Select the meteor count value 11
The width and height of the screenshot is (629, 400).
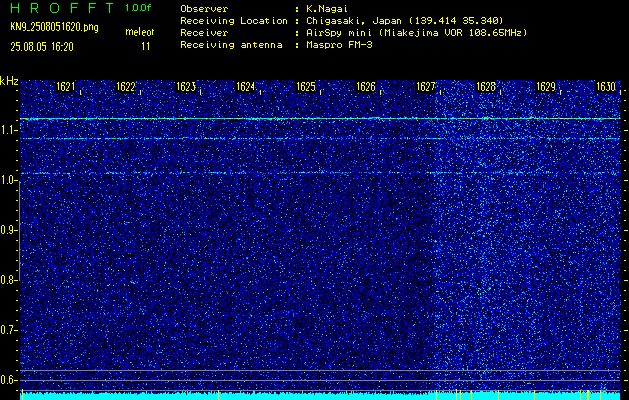pyautogui.click(x=146, y=47)
